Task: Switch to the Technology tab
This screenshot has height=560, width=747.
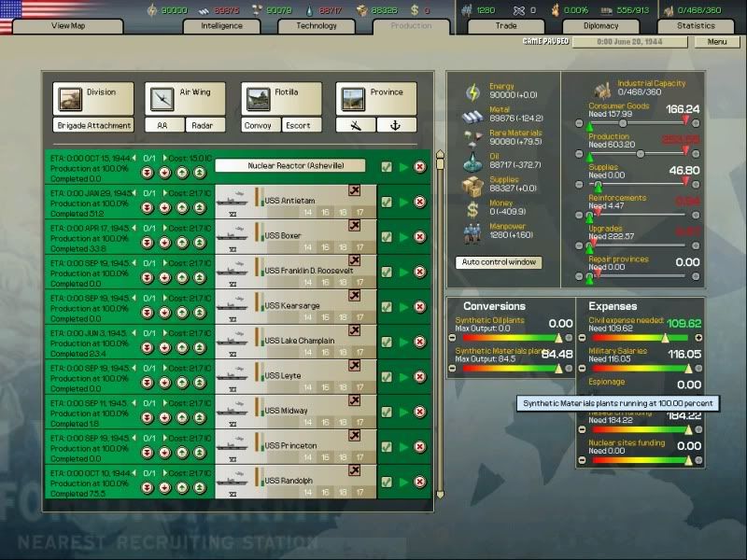Action: 317,26
